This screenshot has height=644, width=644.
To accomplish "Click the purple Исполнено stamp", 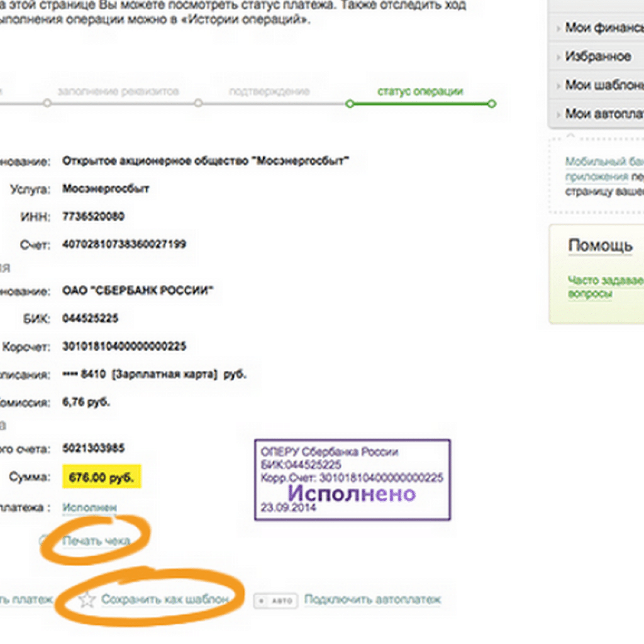I will pos(352,479).
